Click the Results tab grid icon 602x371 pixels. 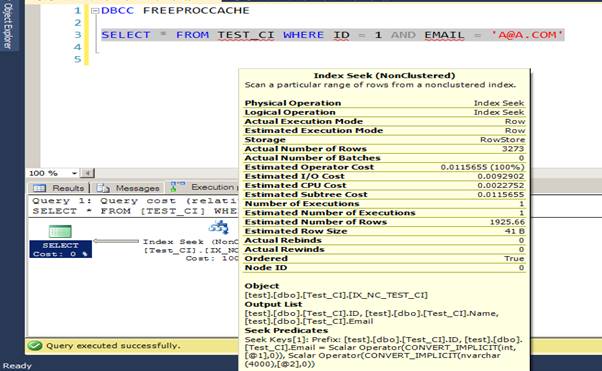click(40, 188)
